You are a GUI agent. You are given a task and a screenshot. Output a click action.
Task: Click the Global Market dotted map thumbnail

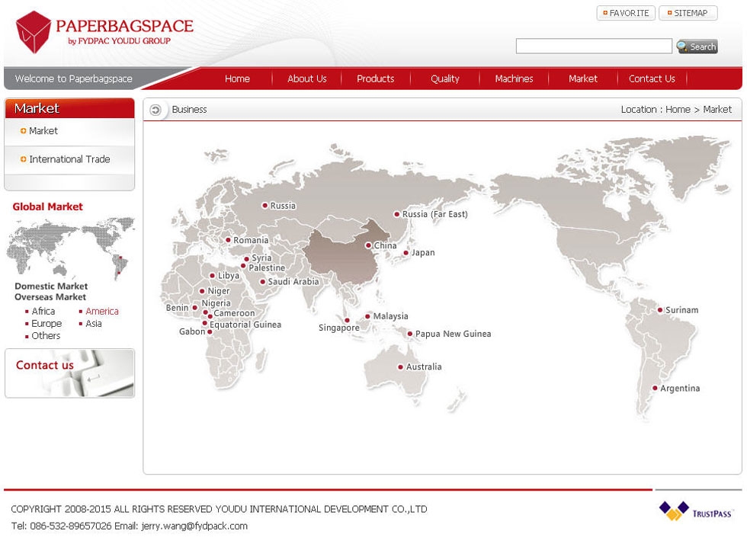[x=71, y=248]
